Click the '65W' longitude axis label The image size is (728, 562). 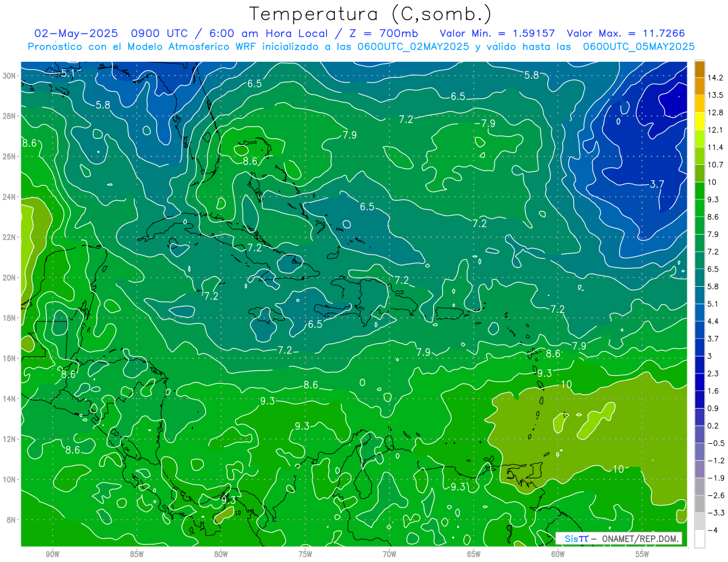tap(474, 554)
